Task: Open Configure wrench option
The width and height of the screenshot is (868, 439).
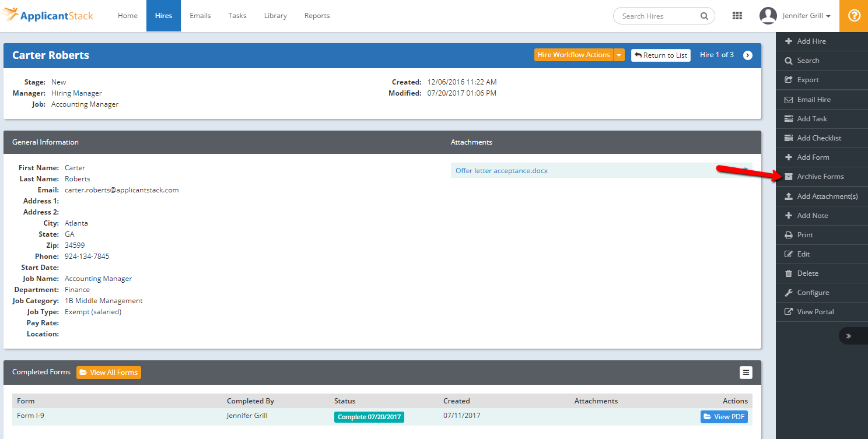Action: 813,293
